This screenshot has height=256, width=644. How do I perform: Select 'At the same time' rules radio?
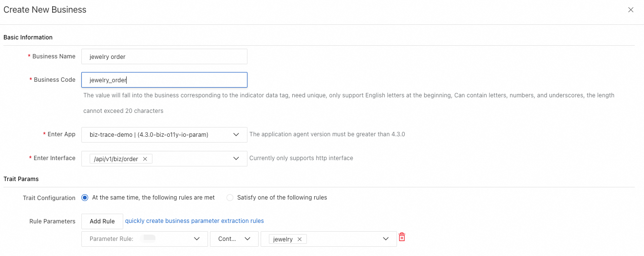pos(85,198)
